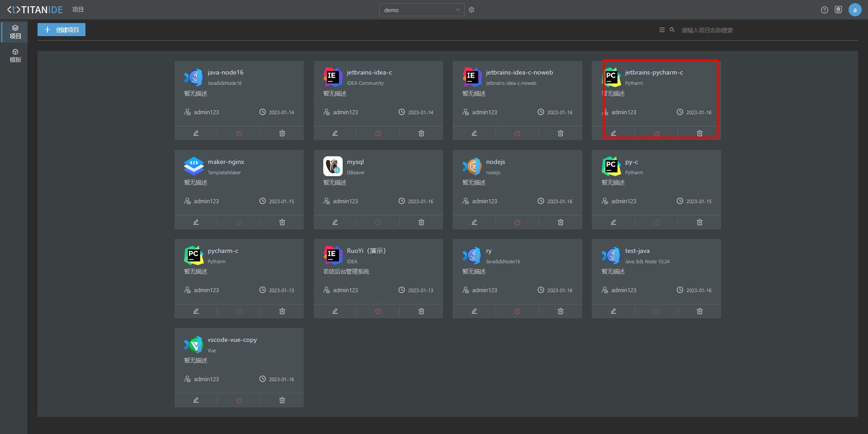The height and width of the screenshot is (434, 868).
Task: Delete the java-node16 project
Action: click(282, 133)
